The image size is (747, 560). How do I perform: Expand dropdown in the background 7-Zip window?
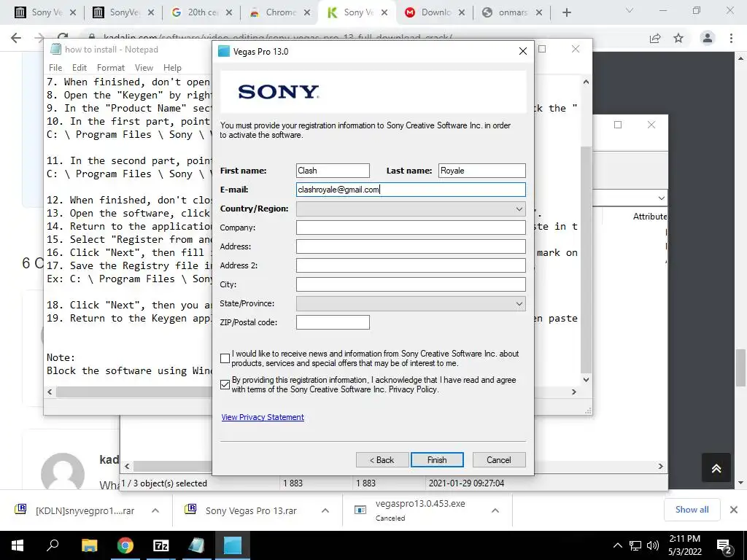point(661,198)
